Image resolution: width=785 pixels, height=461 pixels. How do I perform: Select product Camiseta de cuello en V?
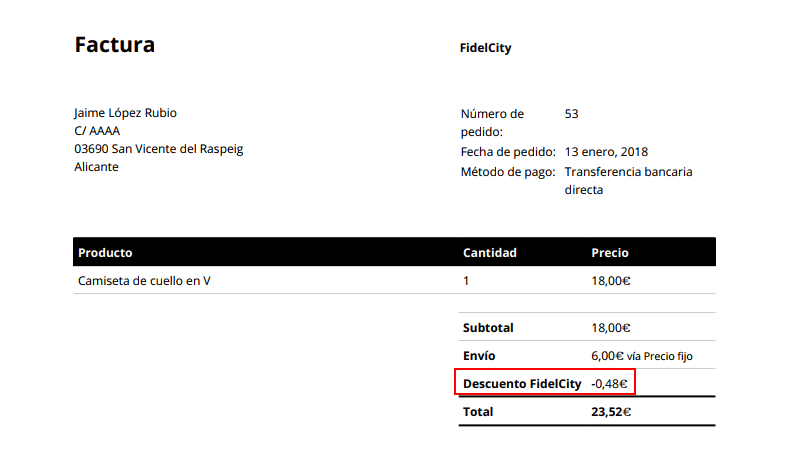[x=144, y=281]
